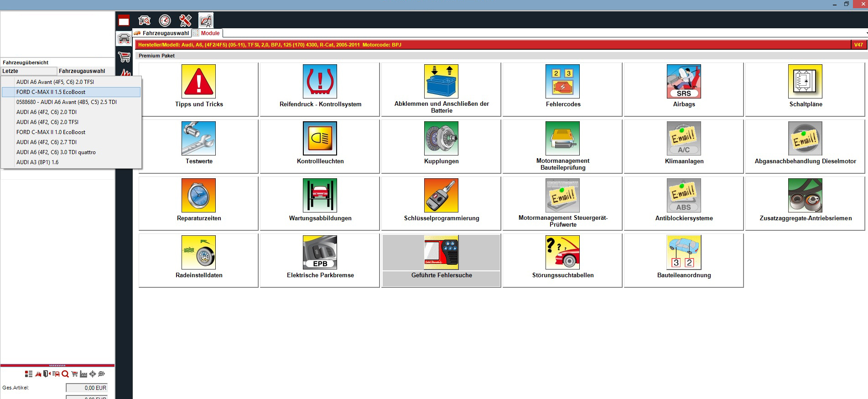
Task: Click the factory icon in bottom toolbar
Action: point(83,374)
